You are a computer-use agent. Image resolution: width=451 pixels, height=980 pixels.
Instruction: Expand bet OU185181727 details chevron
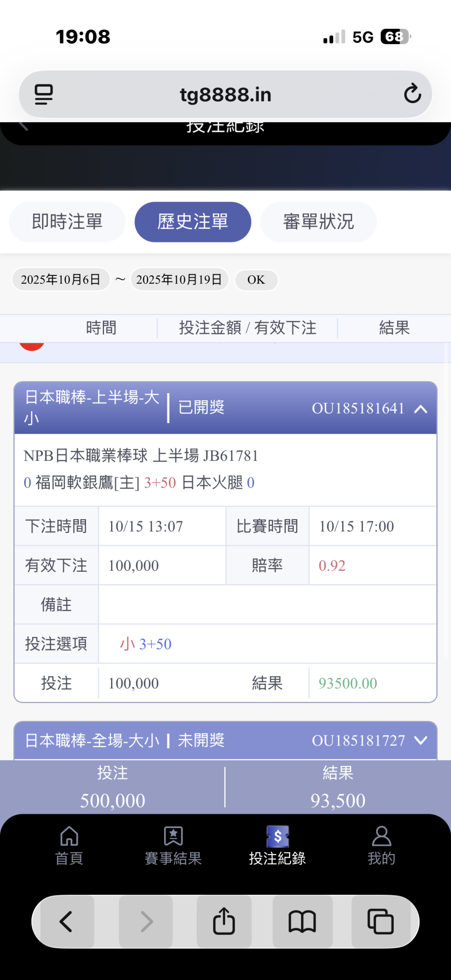tap(421, 740)
